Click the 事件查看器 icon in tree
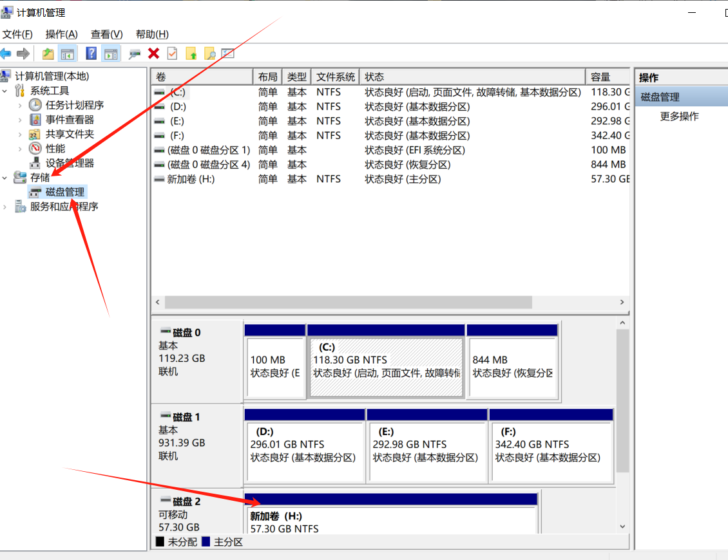 35,120
